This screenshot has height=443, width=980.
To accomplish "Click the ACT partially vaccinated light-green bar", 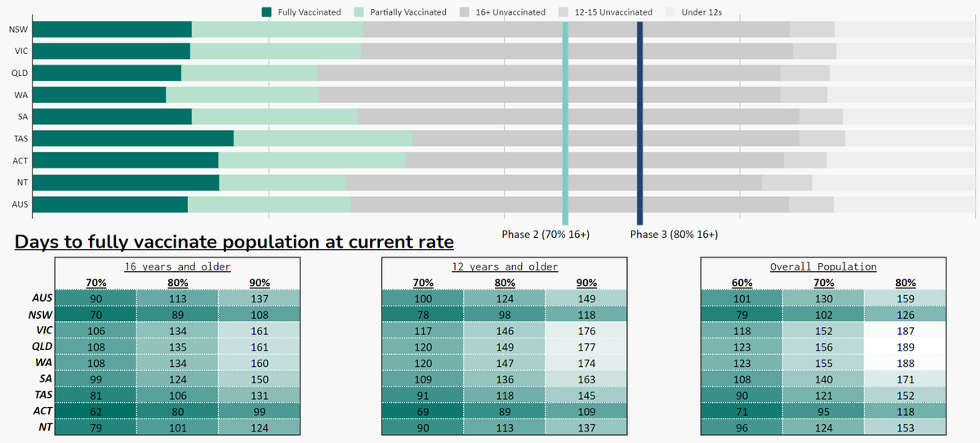I will 312,160.
